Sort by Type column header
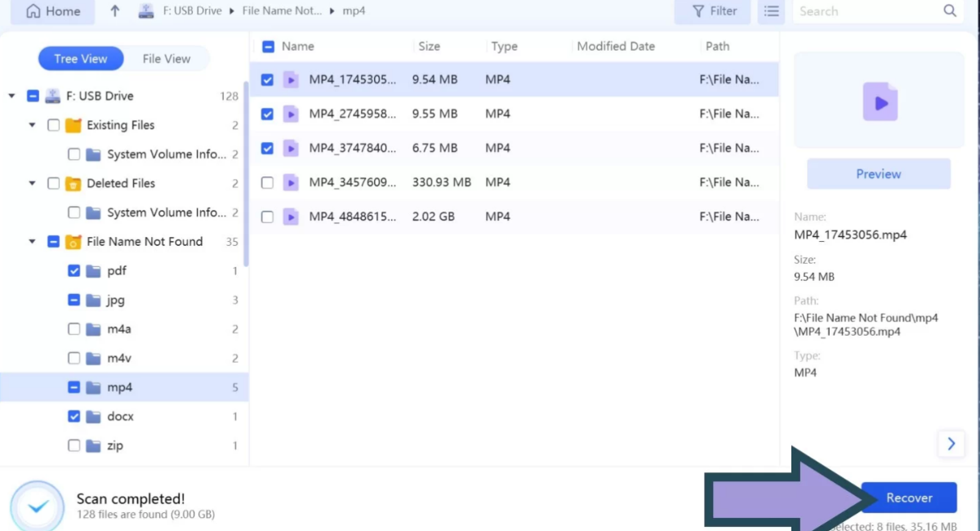The width and height of the screenshot is (980, 531). click(x=504, y=47)
